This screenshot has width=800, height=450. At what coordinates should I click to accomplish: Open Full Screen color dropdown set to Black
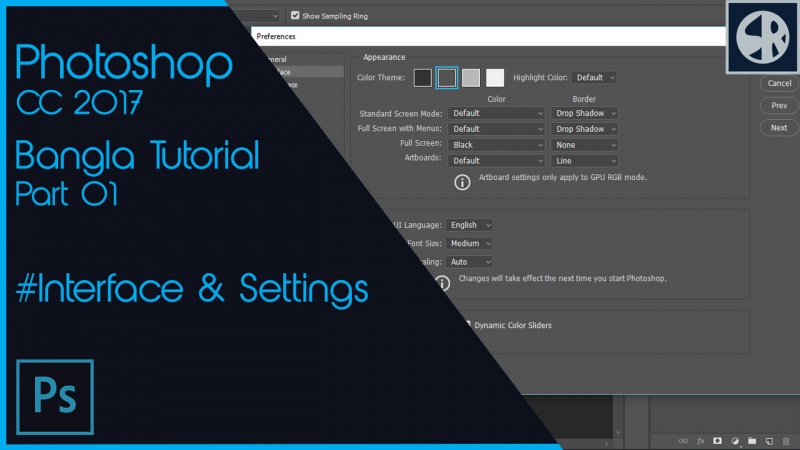497,145
